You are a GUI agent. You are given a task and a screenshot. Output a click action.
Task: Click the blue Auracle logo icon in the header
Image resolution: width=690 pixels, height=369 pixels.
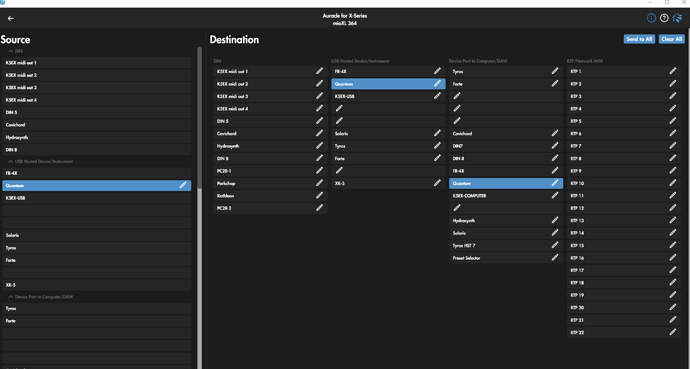678,18
